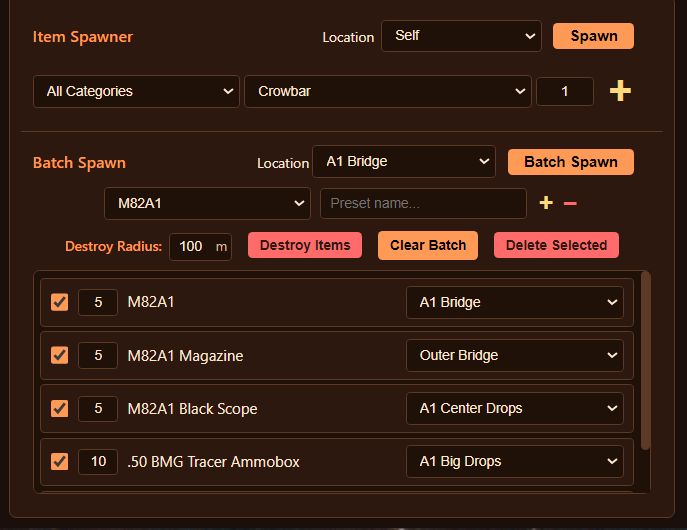Click the M82A1 Magazine item label
The height and width of the screenshot is (530, 687).
(x=185, y=356)
